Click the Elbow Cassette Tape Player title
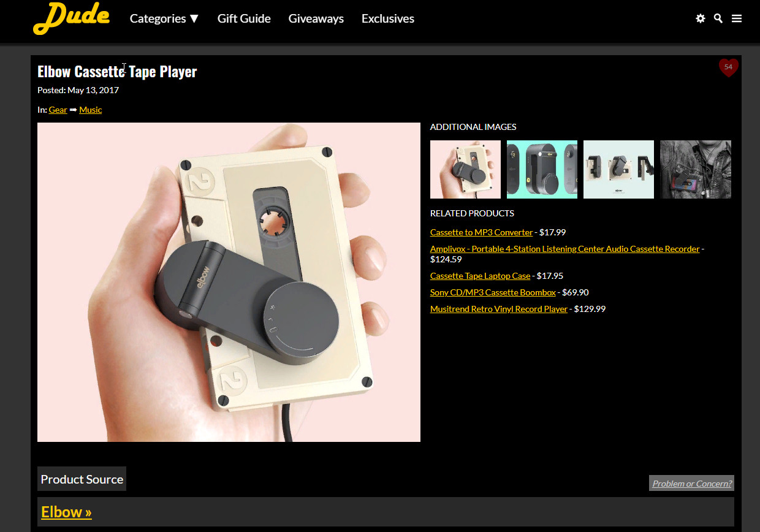 [x=117, y=71]
